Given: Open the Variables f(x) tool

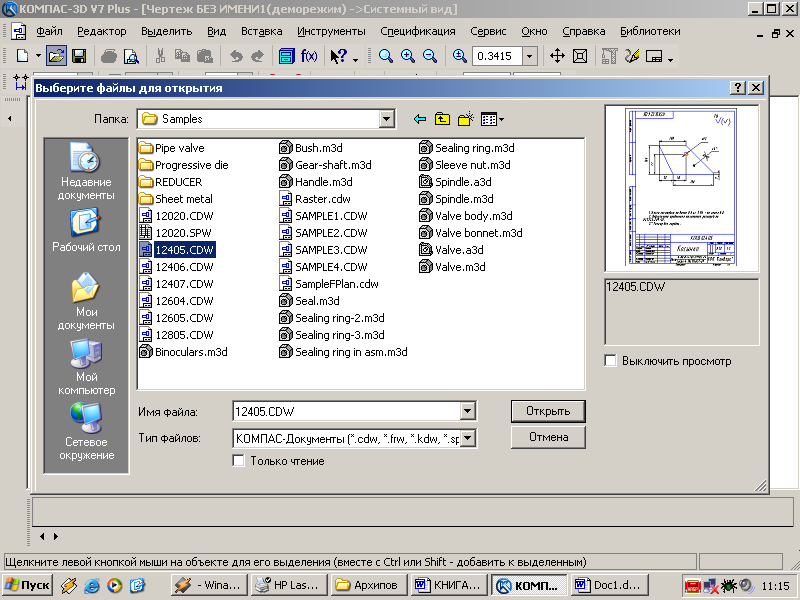Looking at the screenshot, I should click(309, 56).
